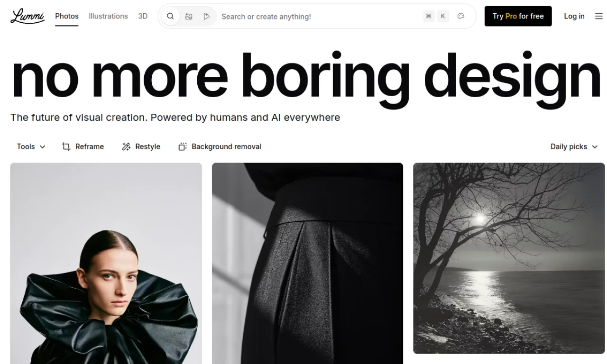Open the hamburger menu
The width and height of the screenshot is (607, 364).
[x=599, y=16]
